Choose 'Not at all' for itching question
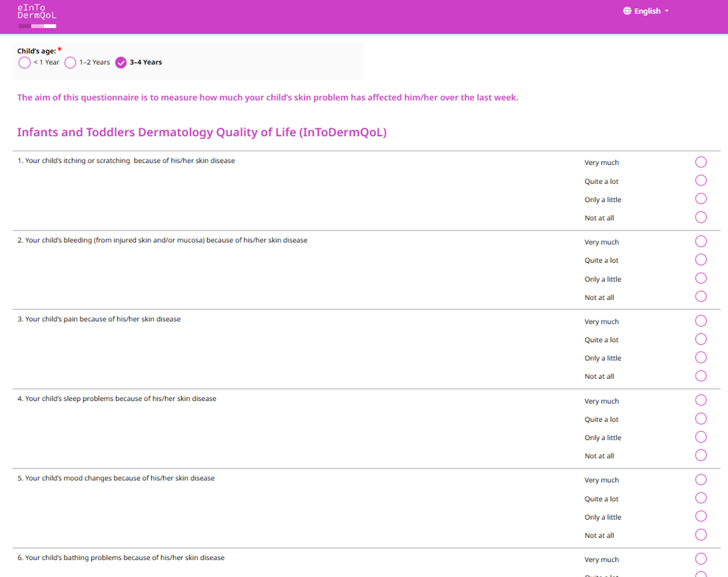Image resolution: width=728 pixels, height=577 pixels. point(701,217)
